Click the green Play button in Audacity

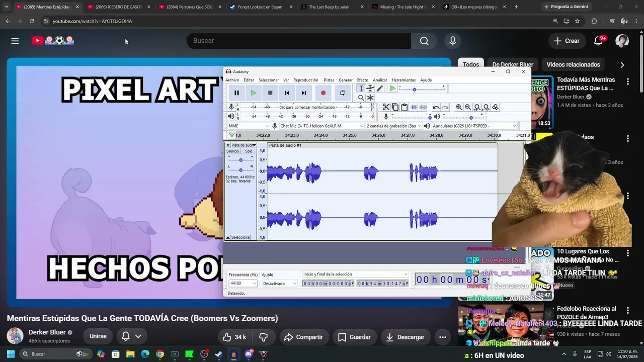point(254,93)
